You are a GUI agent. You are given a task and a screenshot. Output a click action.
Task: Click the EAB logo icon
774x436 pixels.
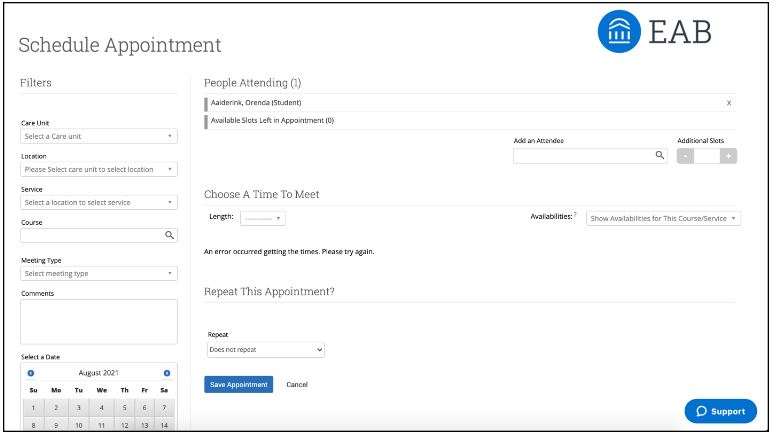(618, 34)
